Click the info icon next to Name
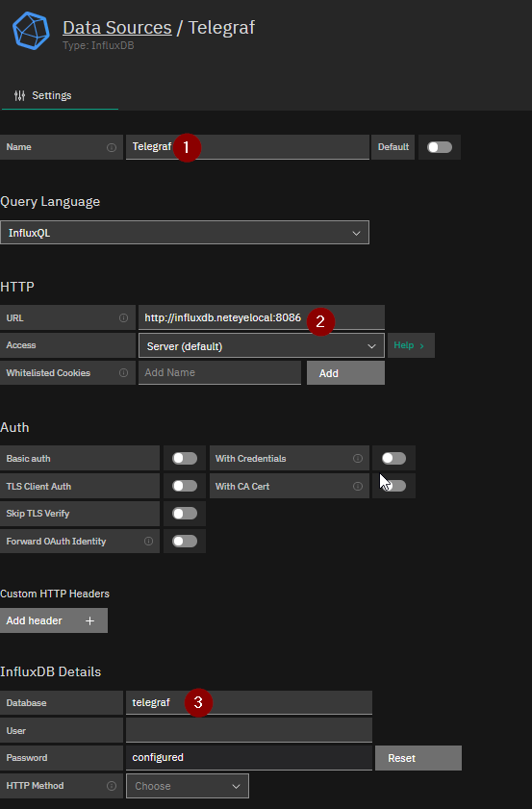 [112, 147]
